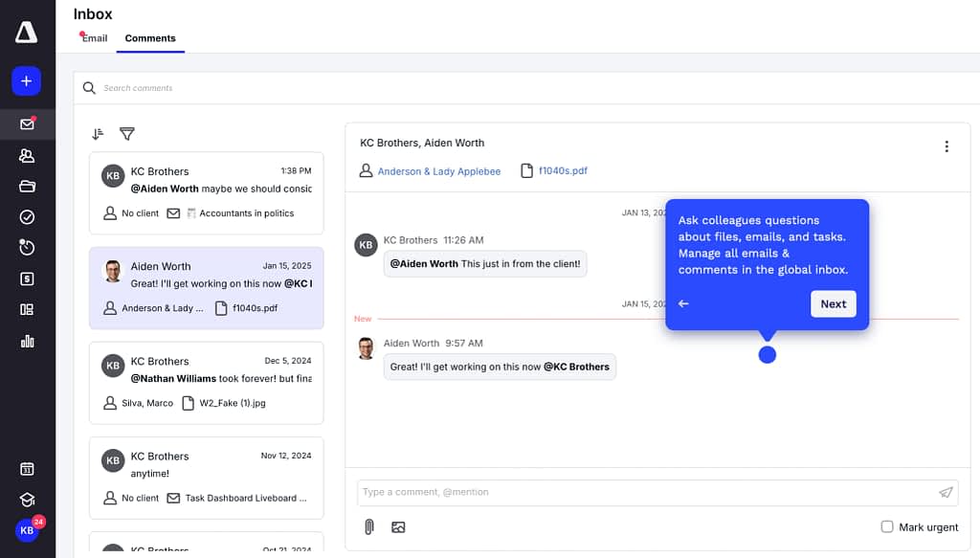Click the search magnifier icon

89,88
